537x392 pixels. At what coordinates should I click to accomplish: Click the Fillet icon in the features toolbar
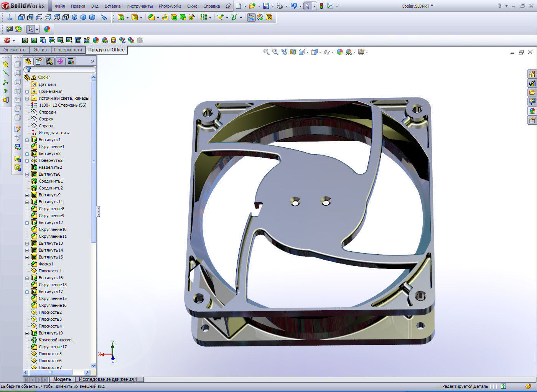tap(152, 17)
